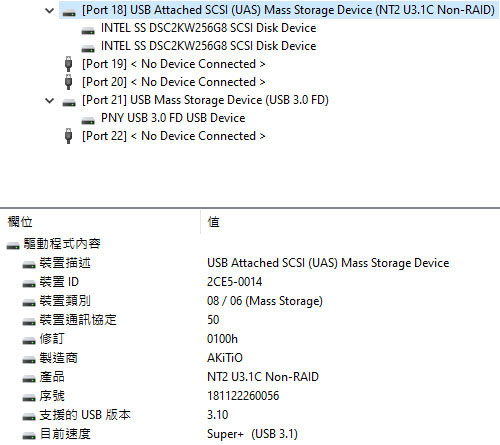Collapse the Port 18 UAS device node

(50, 11)
